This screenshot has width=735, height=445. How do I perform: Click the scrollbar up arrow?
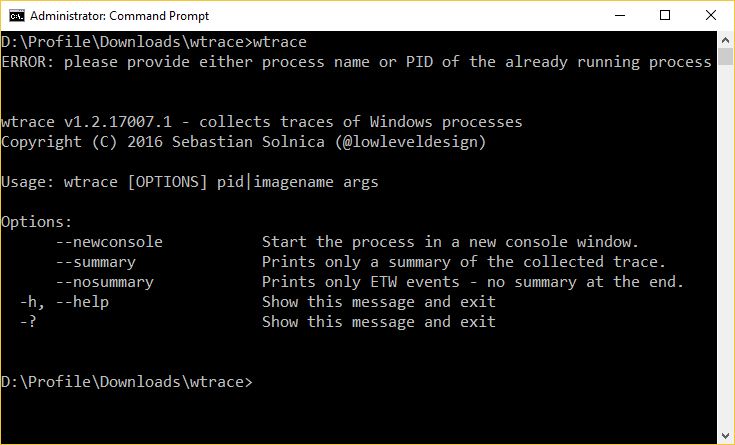(x=726, y=40)
